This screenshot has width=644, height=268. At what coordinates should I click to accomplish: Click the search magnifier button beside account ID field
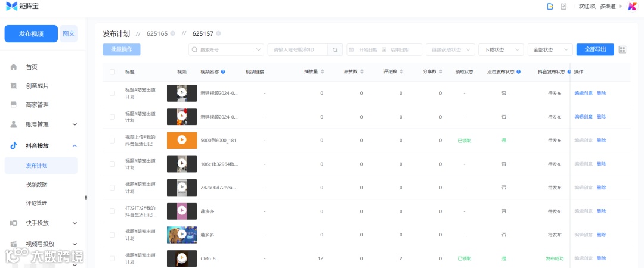[335, 49]
